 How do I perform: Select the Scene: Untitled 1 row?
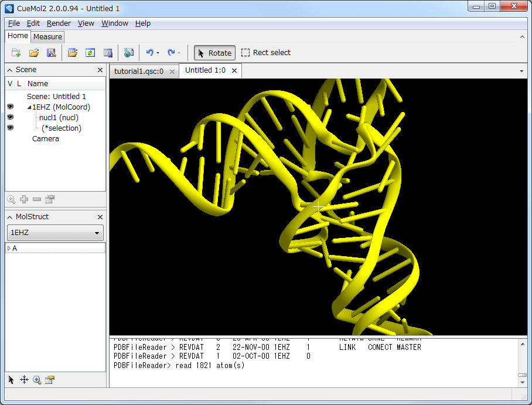56,96
